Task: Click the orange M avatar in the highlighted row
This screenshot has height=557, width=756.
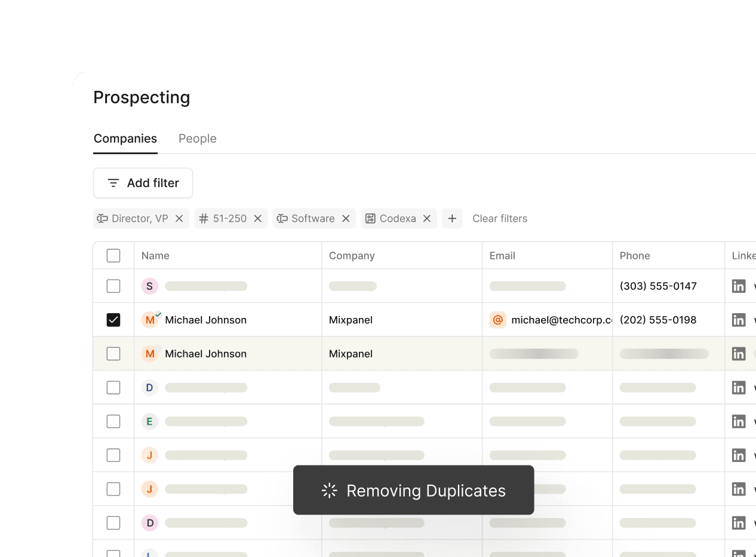Action: pyautogui.click(x=150, y=354)
